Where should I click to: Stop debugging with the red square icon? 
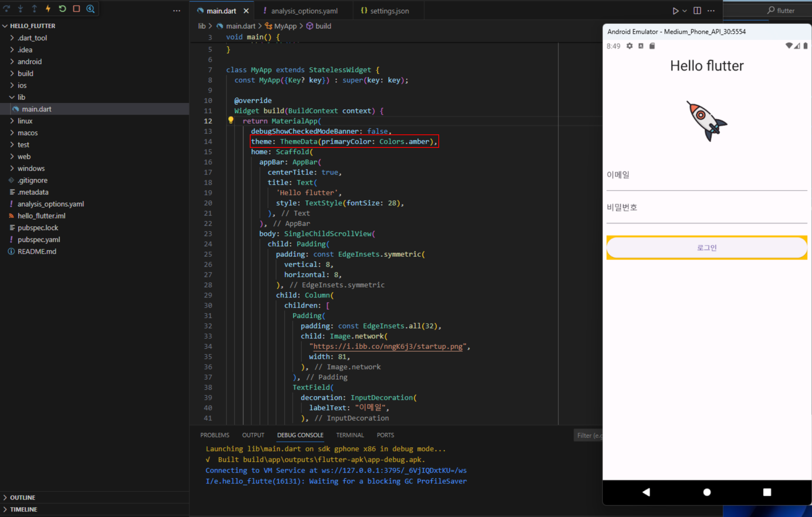tap(76, 9)
